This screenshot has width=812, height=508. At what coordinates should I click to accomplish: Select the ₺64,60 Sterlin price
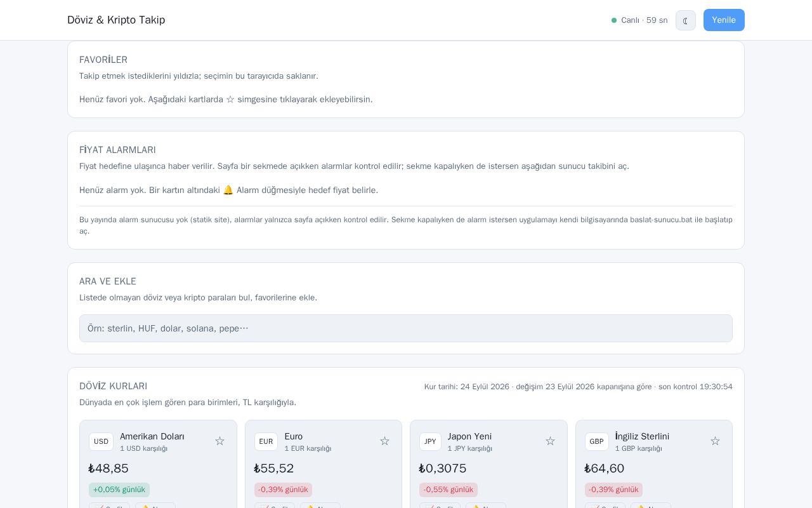pyautogui.click(x=605, y=469)
